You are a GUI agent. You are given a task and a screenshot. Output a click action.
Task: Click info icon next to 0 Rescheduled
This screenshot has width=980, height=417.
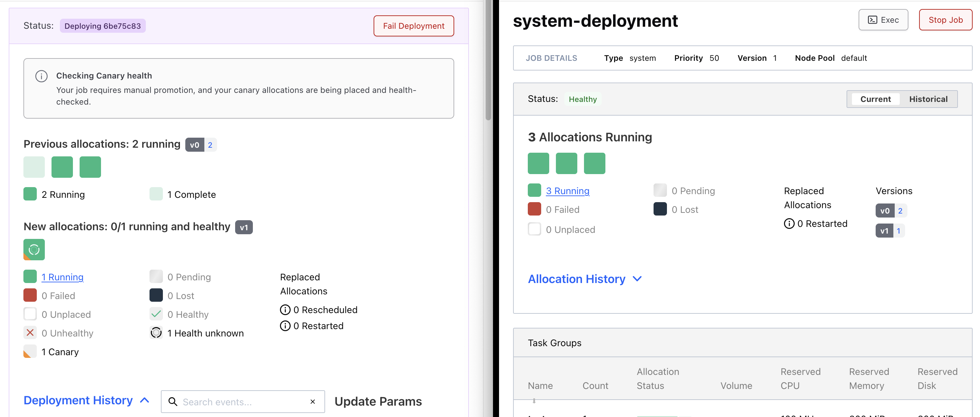(x=285, y=310)
